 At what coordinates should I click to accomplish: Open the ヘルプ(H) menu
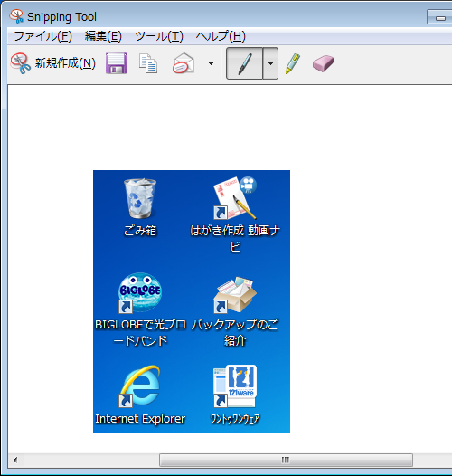221,36
